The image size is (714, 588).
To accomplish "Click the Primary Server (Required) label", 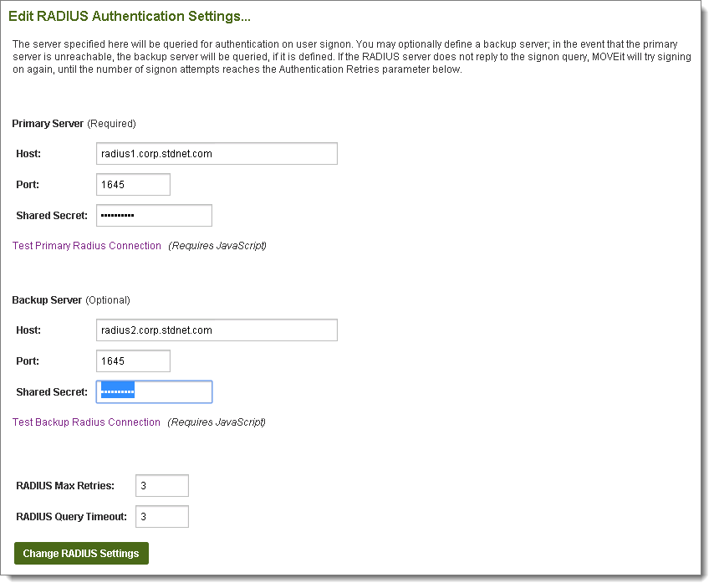I will (74, 124).
